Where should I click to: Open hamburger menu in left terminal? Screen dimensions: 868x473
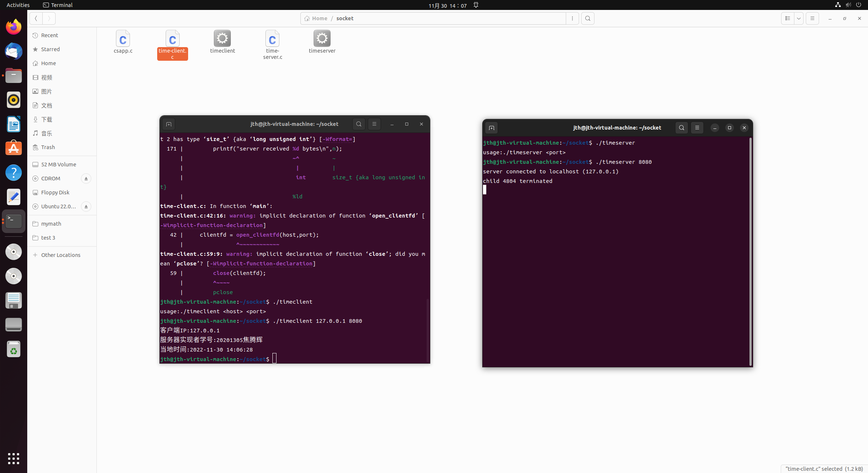click(374, 124)
